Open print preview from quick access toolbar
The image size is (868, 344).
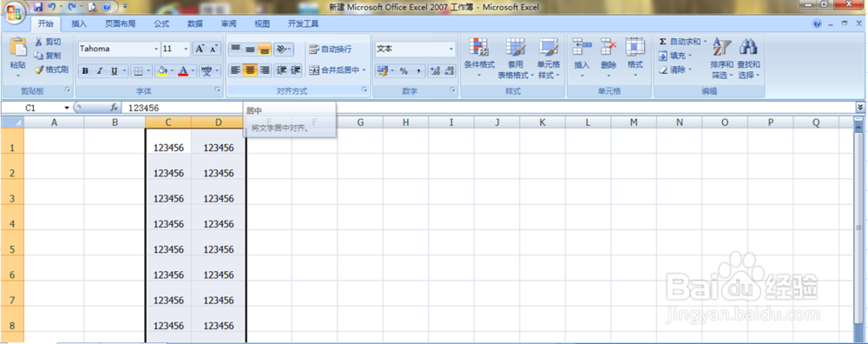coord(92,7)
